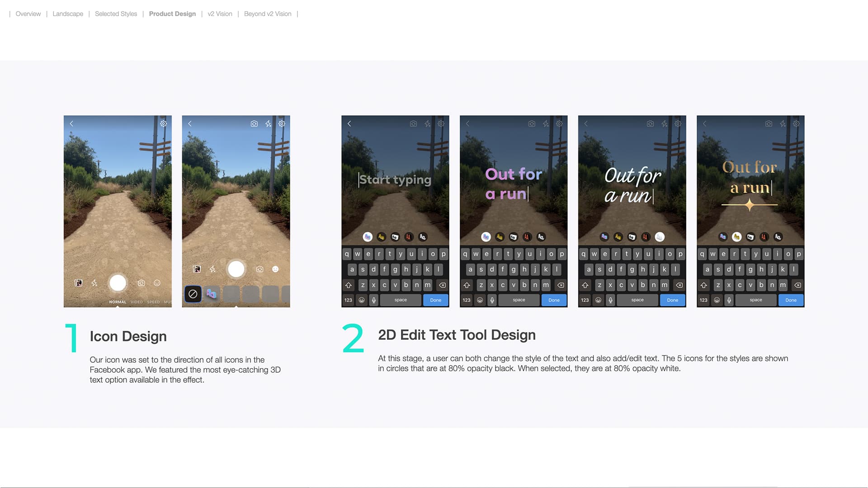Select the no-effect icon in effects tray
The image size is (868, 488).
pos(193,294)
